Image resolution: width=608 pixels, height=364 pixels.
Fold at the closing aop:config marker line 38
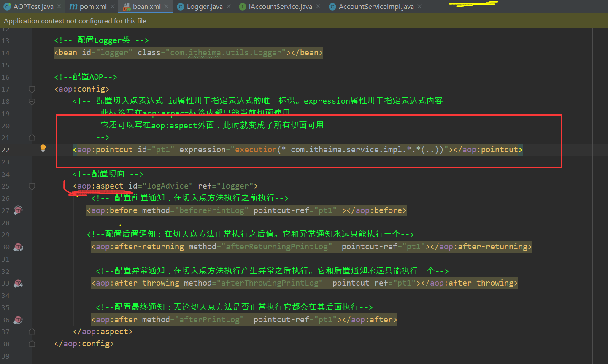pos(32,344)
